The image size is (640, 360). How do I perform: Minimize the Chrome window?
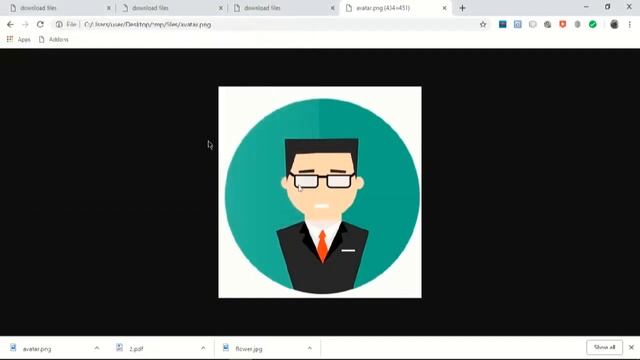tap(586, 7)
